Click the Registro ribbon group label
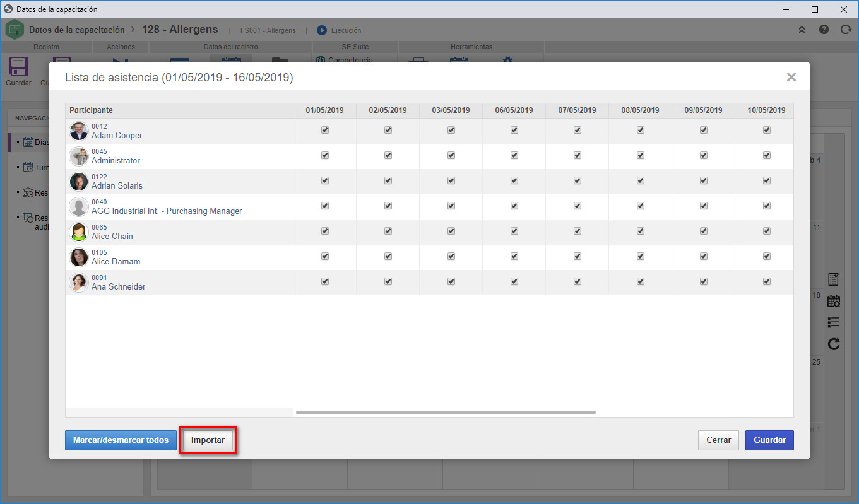This screenshot has width=859, height=504. tap(47, 47)
